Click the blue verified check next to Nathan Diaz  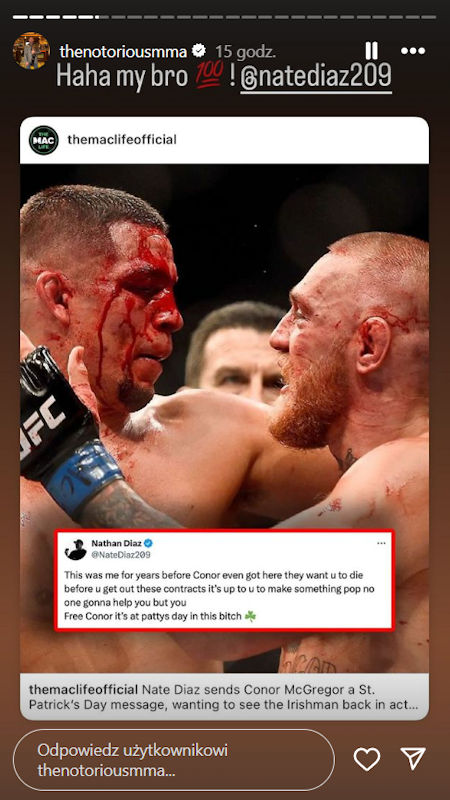[x=148, y=543]
